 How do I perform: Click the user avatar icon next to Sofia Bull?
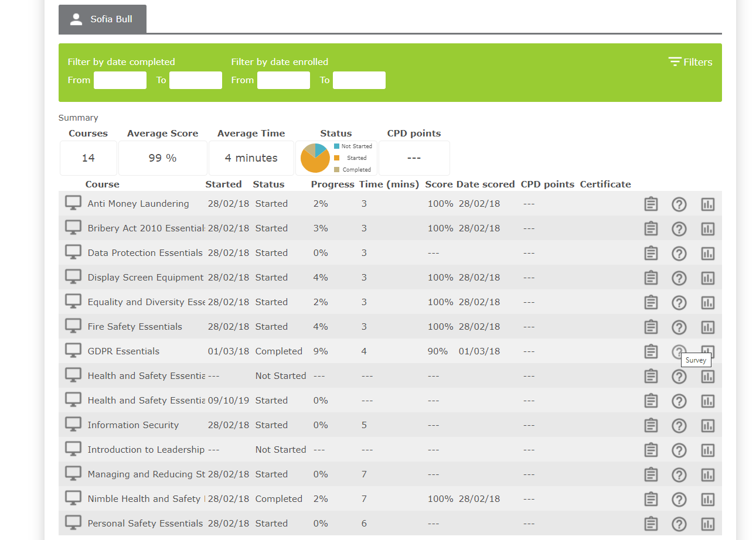click(76, 18)
